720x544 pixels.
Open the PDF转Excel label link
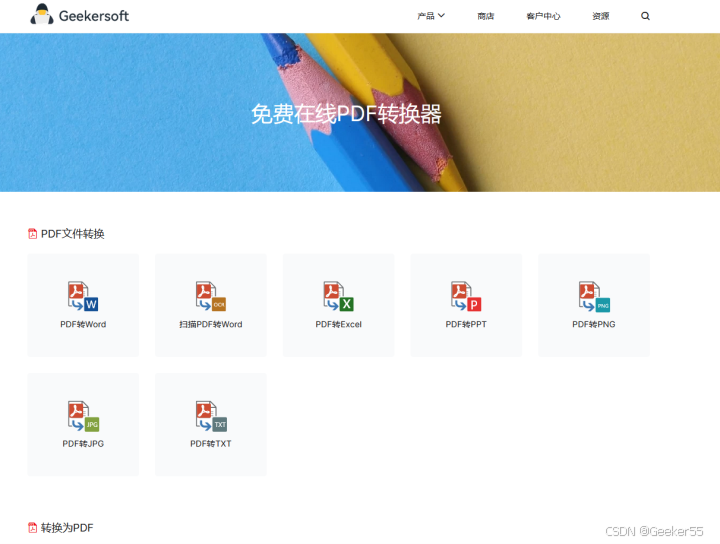point(338,324)
